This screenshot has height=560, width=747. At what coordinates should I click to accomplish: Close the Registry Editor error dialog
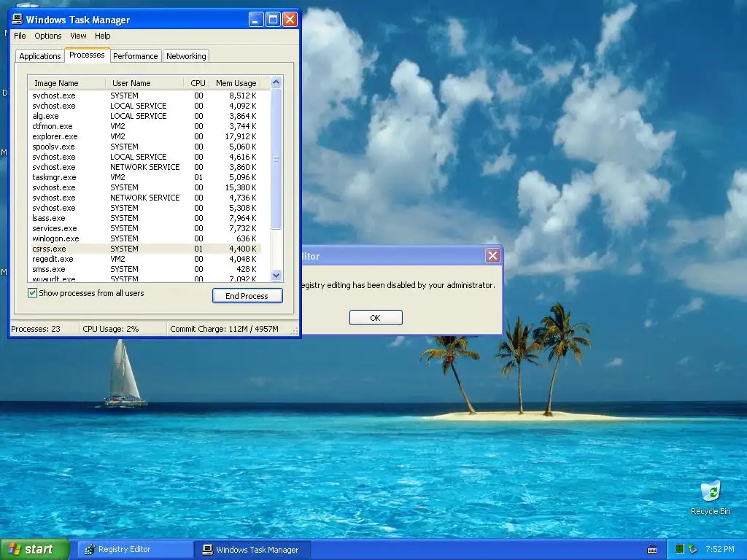[492, 256]
